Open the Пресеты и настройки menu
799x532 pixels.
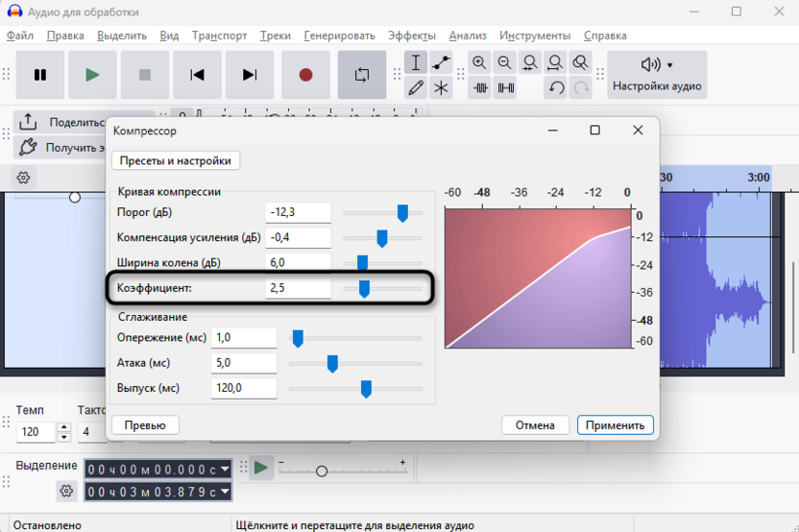click(176, 160)
